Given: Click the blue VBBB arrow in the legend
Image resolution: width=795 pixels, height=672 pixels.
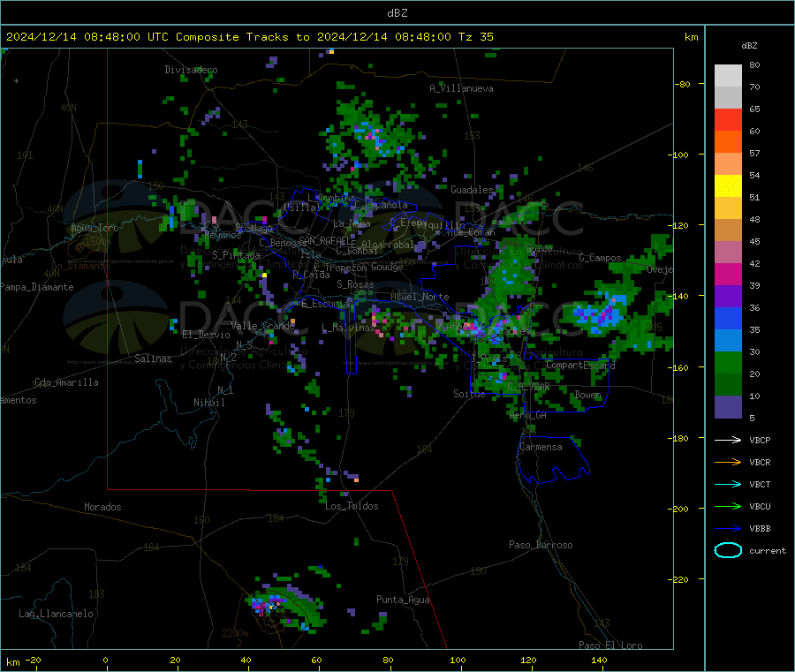Looking at the screenshot, I should (728, 528).
